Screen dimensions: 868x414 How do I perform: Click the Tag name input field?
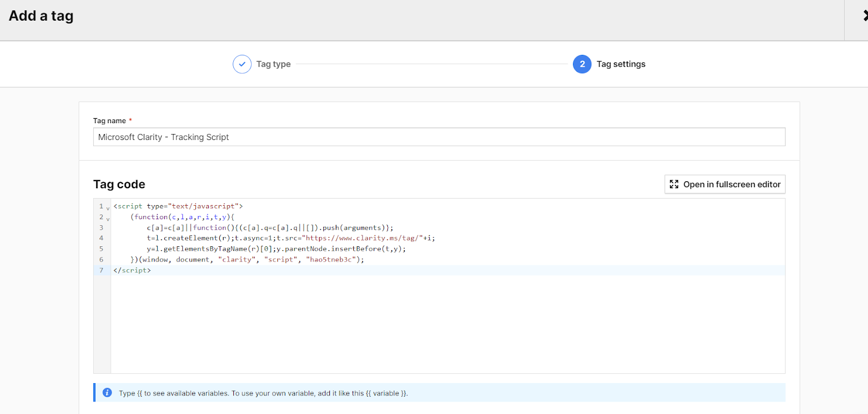[439, 137]
